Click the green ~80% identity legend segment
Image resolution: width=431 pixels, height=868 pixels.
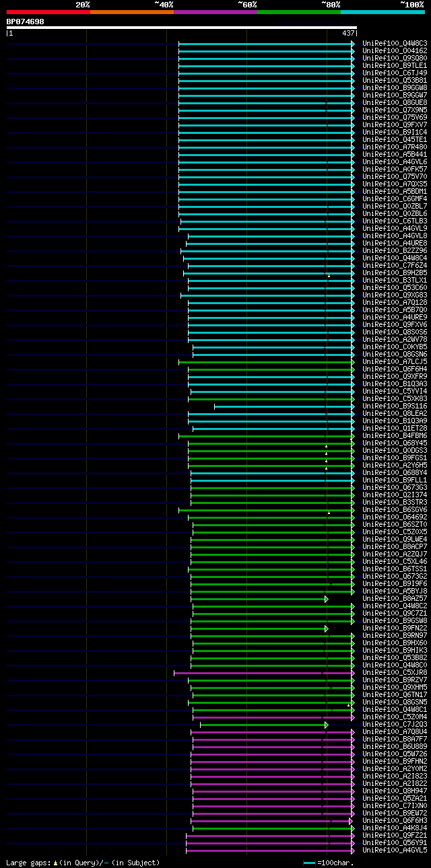[x=298, y=11]
